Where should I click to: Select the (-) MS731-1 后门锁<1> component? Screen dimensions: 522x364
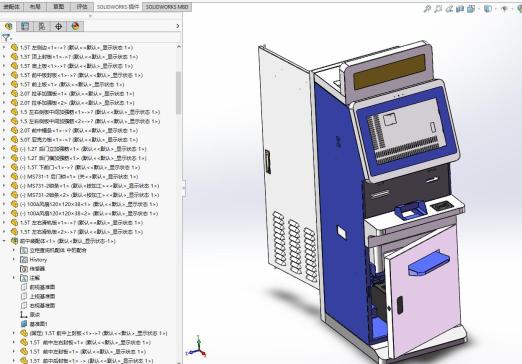pyautogui.click(x=79, y=176)
